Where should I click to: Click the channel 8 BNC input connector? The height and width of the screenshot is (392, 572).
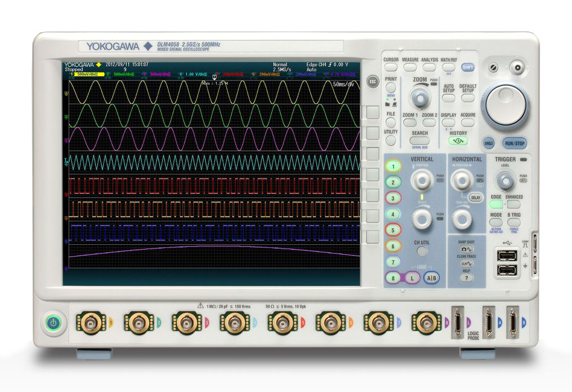tap(426, 323)
